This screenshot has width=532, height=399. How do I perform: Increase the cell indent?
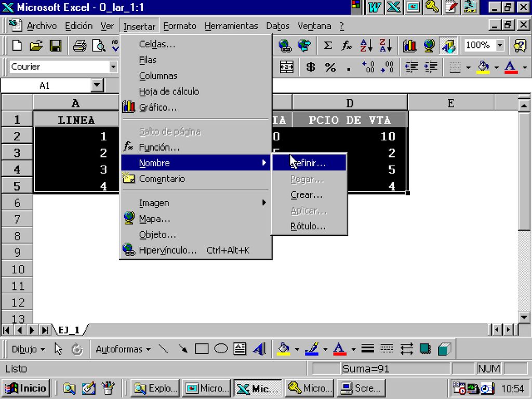pyautogui.click(x=431, y=67)
